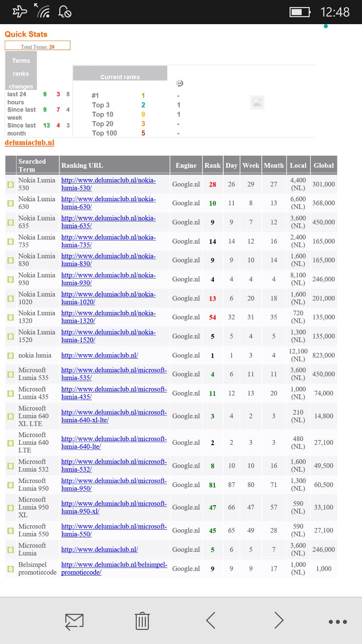This screenshot has width=362, height=644.
Task: Tap the Top 100 row label
Action: coord(105,133)
